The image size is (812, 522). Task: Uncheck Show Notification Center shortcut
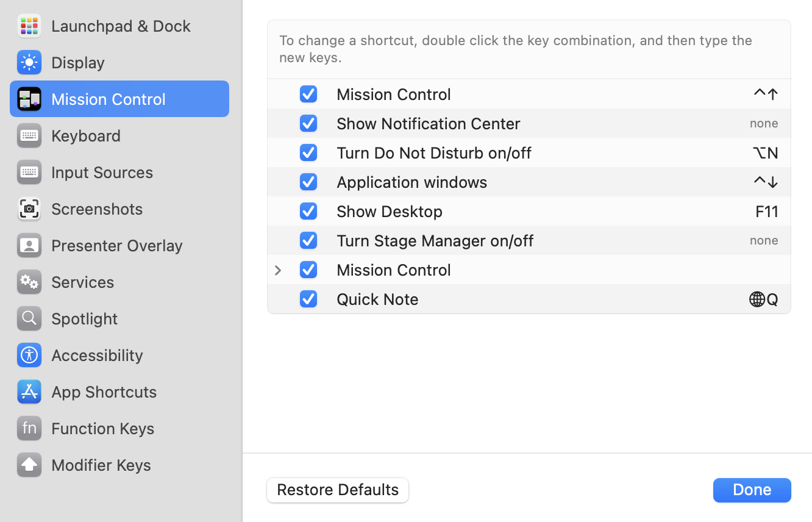[x=308, y=123]
